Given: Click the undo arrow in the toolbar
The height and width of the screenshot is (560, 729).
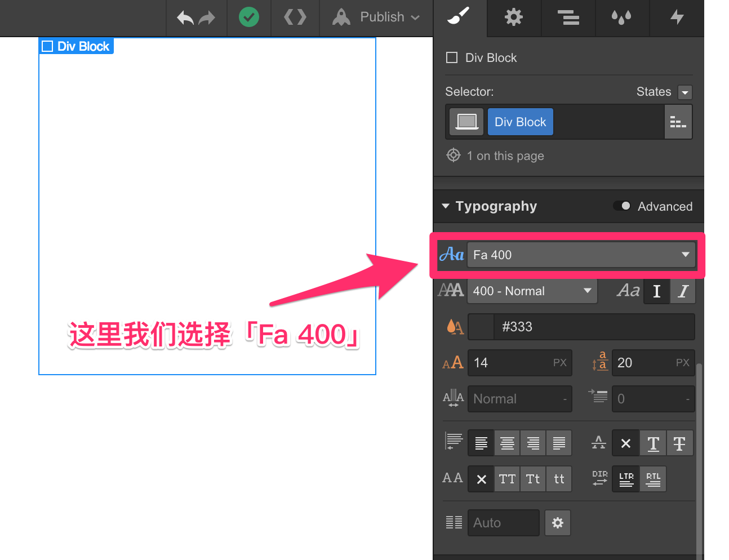Looking at the screenshot, I should point(185,17).
